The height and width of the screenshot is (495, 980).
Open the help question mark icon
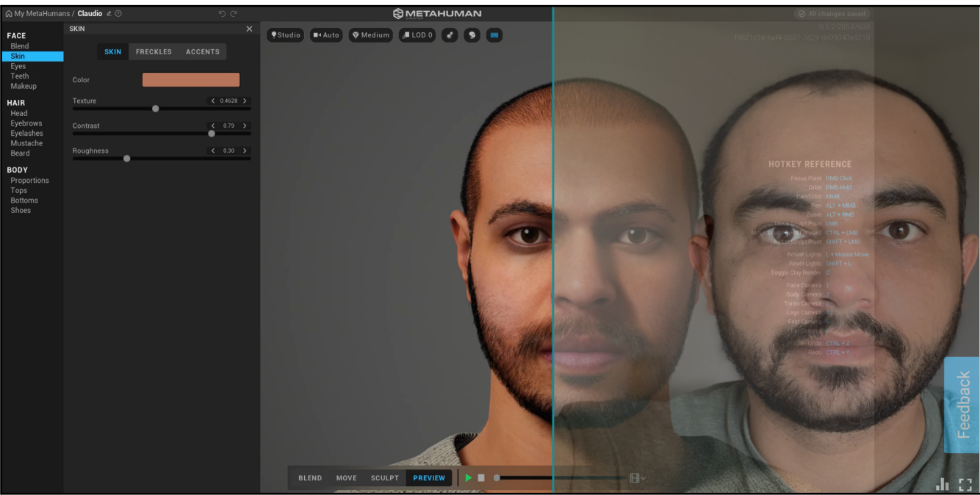tap(119, 14)
